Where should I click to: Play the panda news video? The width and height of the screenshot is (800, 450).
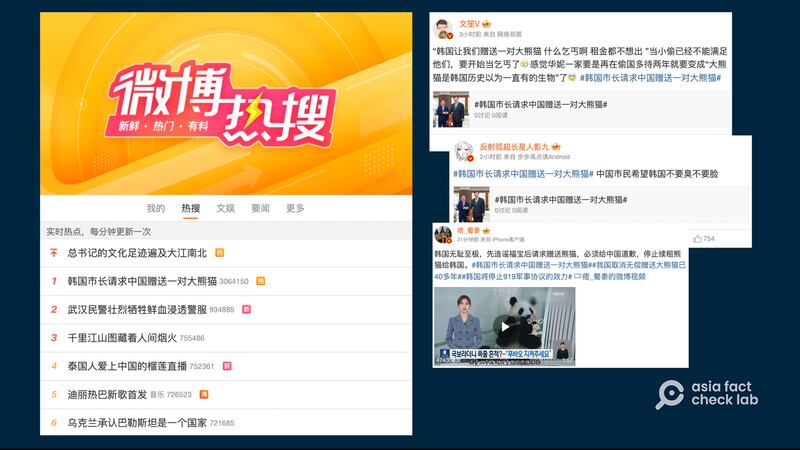pyautogui.click(x=505, y=327)
